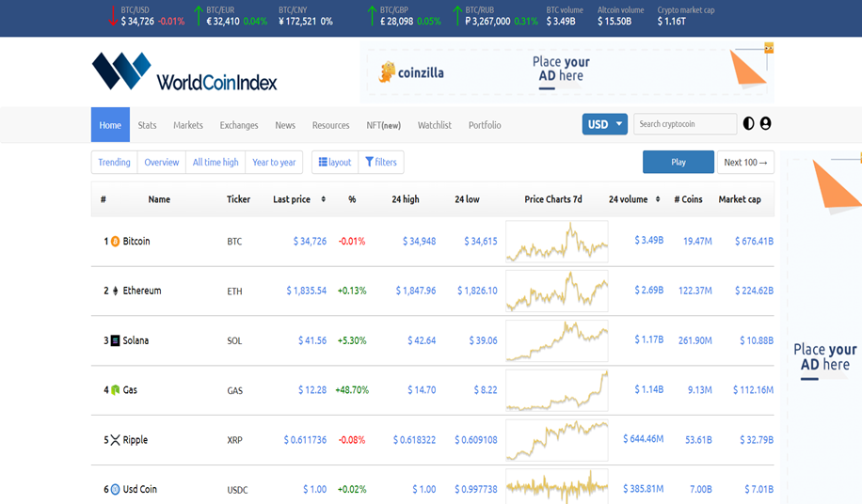862x504 pixels.
Task: Open the Portfolio menu item
Action: pos(485,125)
